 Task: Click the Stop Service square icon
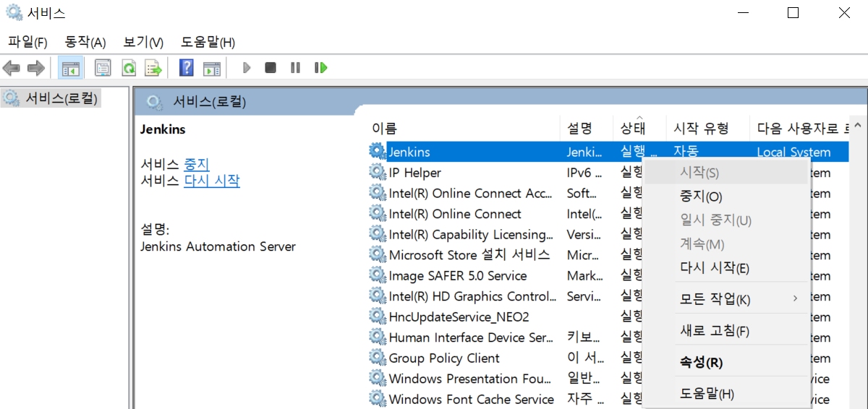coord(271,68)
